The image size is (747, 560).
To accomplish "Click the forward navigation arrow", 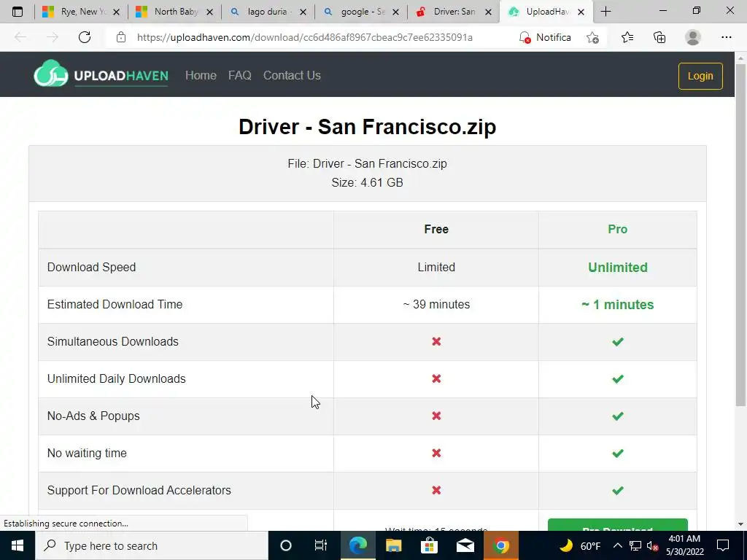I will pos(53,37).
